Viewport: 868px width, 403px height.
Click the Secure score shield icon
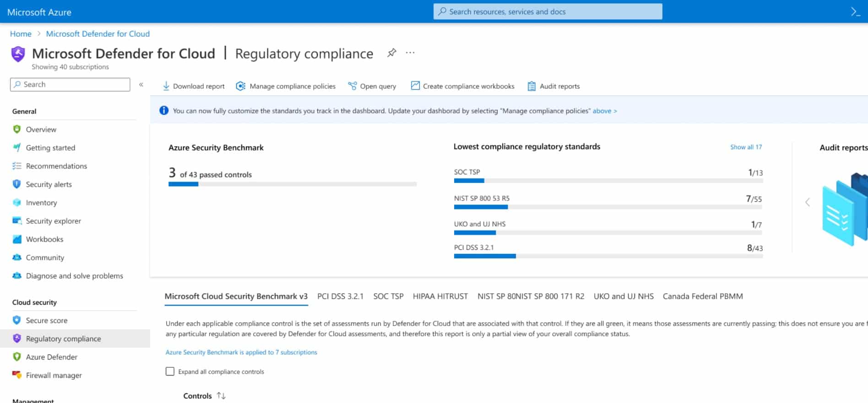17,320
